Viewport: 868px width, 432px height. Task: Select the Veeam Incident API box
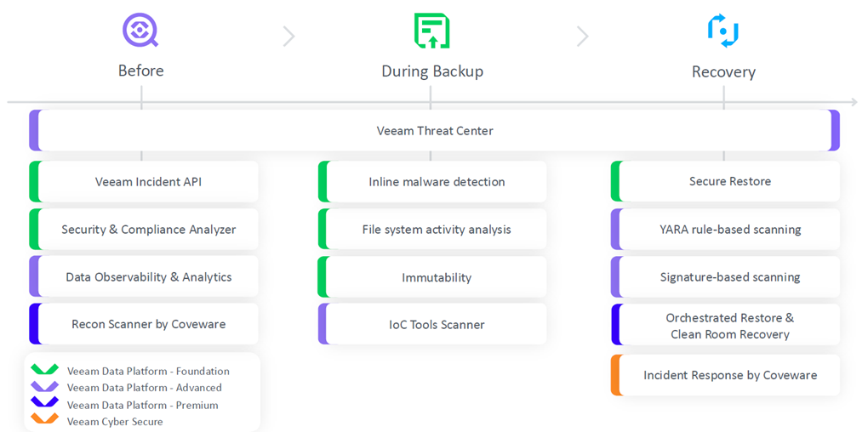click(144, 181)
